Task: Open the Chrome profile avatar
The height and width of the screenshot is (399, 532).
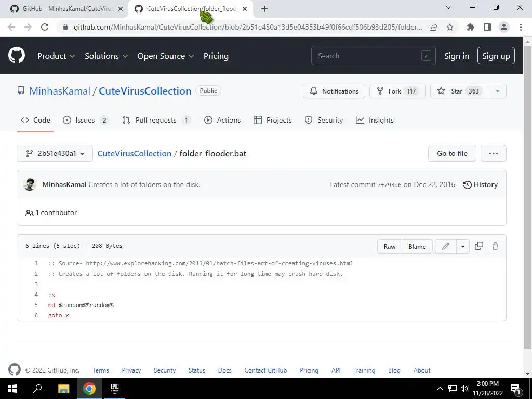Action: 504,27
